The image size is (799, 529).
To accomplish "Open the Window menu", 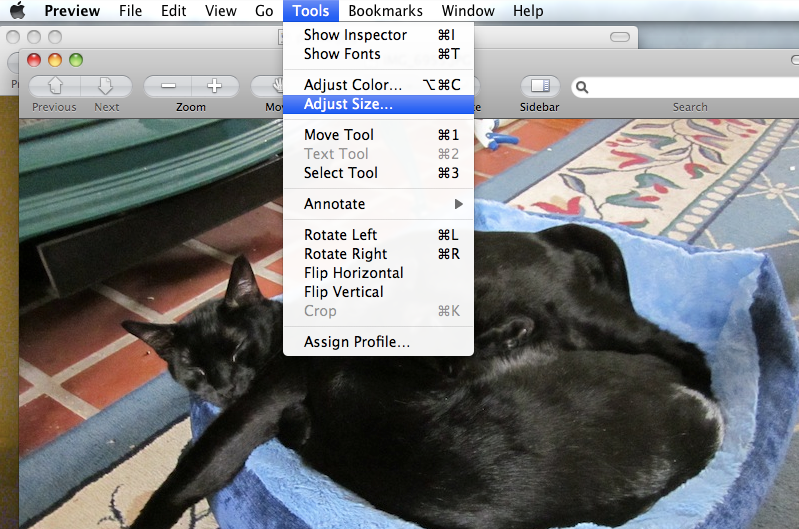I will point(468,11).
